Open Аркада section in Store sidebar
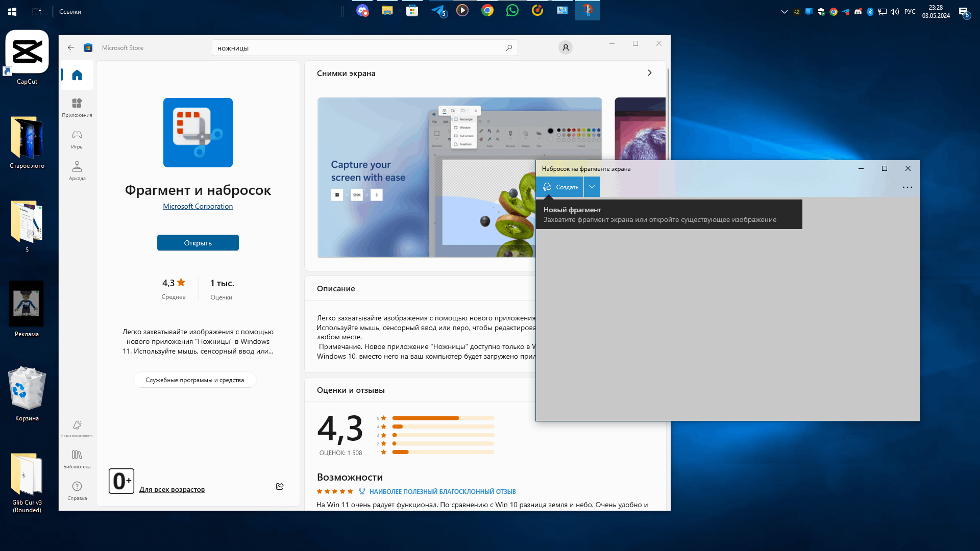 [x=77, y=171]
